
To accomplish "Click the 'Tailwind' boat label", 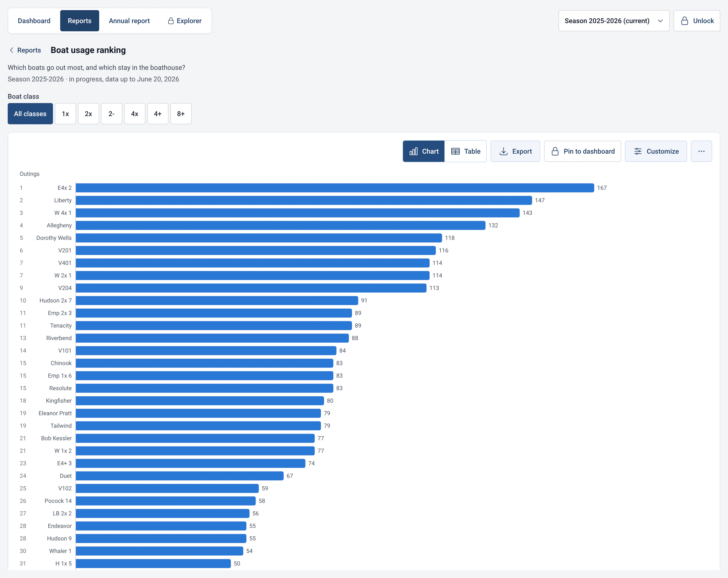I will [x=61, y=426].
